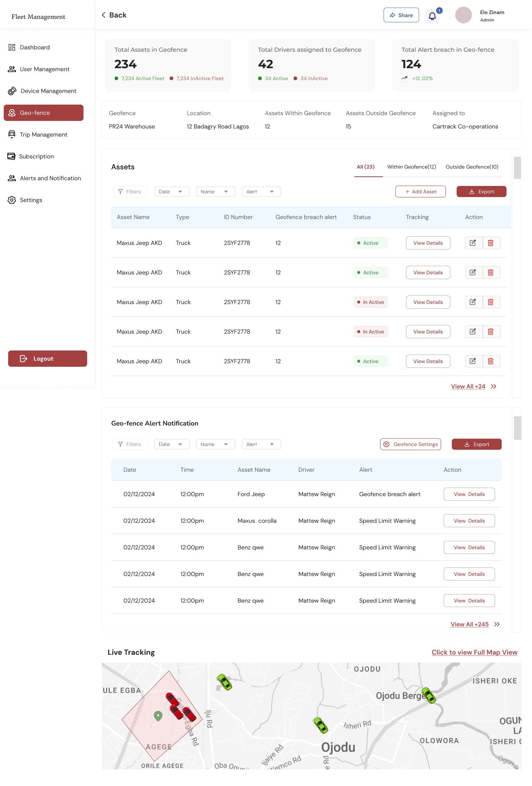Click the Back arrow chevron
532x786 pixels.
click(103, 15)
